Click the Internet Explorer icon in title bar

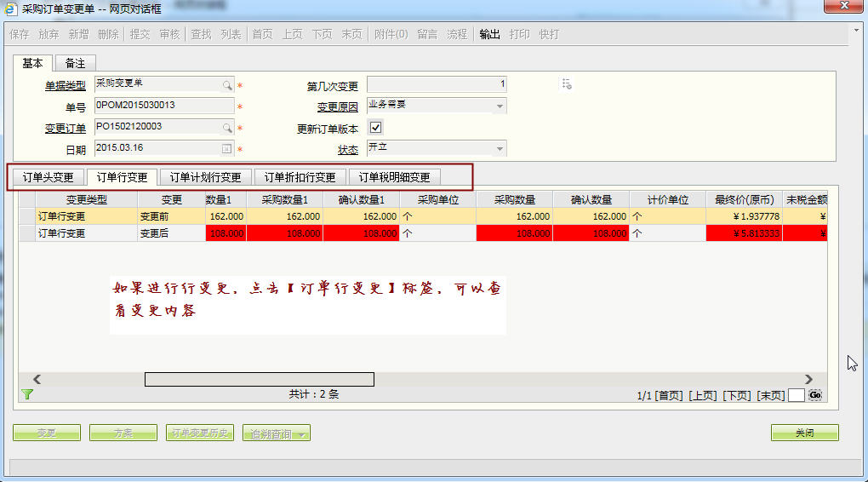(x=10, y=9)
